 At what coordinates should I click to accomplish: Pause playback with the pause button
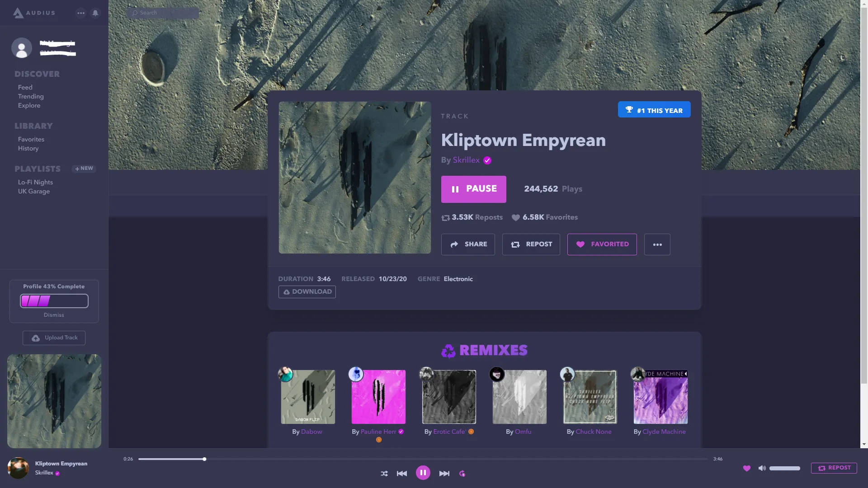click(x=473, y=189)
